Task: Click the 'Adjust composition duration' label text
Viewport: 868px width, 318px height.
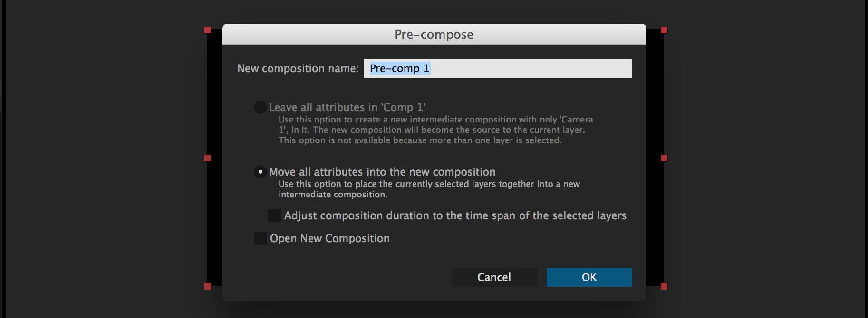Action: 455,215
